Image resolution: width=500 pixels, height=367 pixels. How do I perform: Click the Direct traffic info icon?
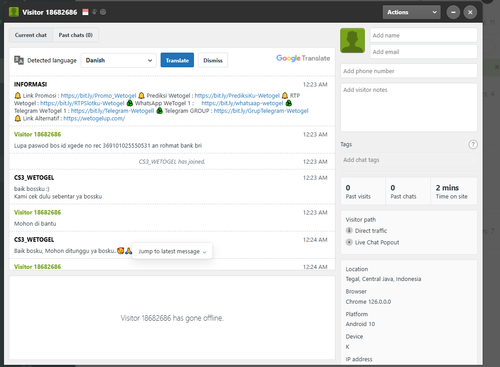349,230
